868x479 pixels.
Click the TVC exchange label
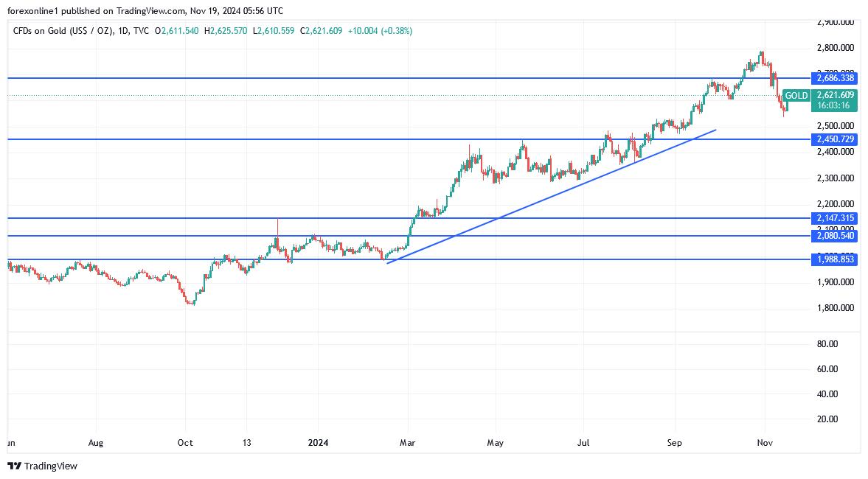pyautogui.click(x=141, y=31)
